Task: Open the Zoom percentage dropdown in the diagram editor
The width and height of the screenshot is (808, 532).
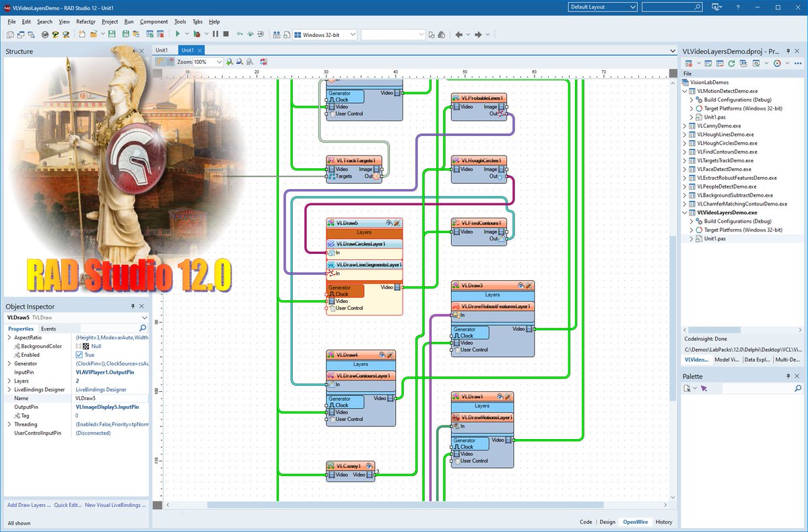Action: 218,61
